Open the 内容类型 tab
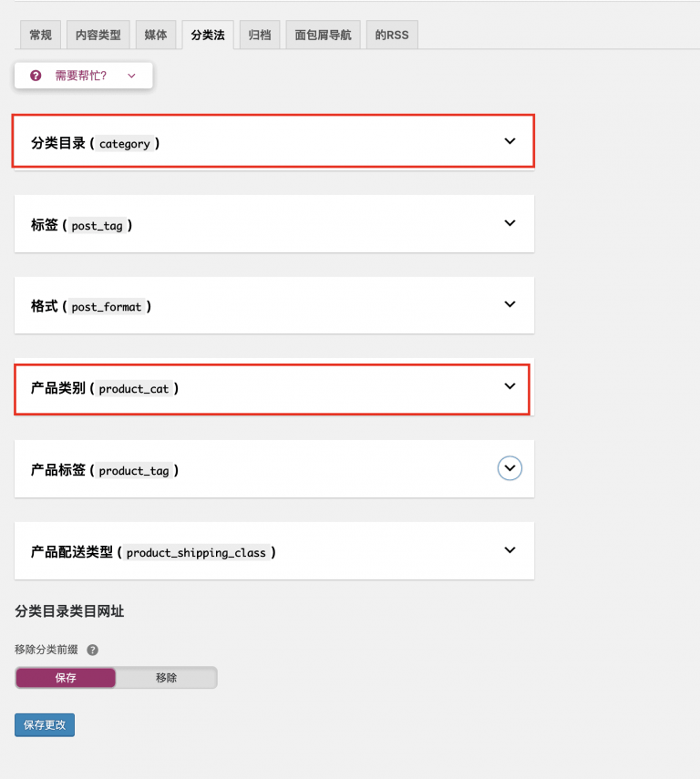The width and height of the screenshot is (700, 779). tap(98, 35)
